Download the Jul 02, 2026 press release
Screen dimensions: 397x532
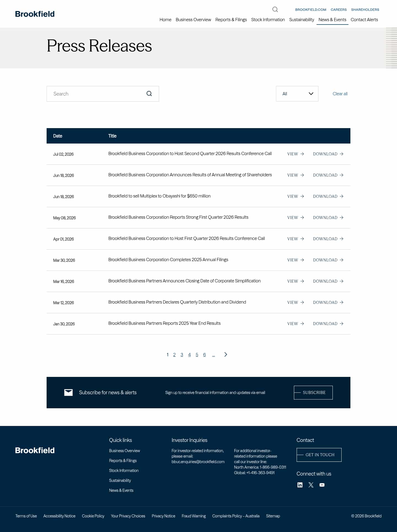coord(328,154)
